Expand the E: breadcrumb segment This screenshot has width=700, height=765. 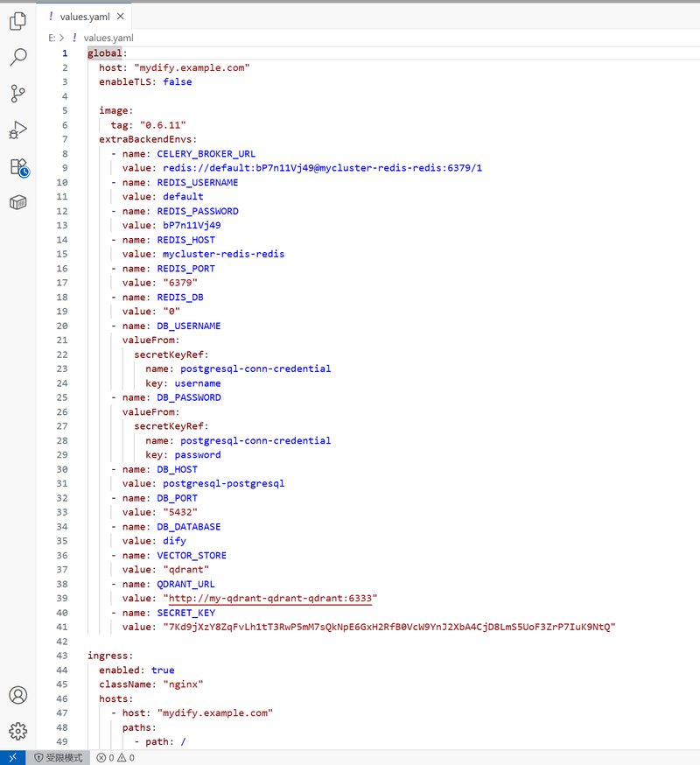(x=52, y=38)
